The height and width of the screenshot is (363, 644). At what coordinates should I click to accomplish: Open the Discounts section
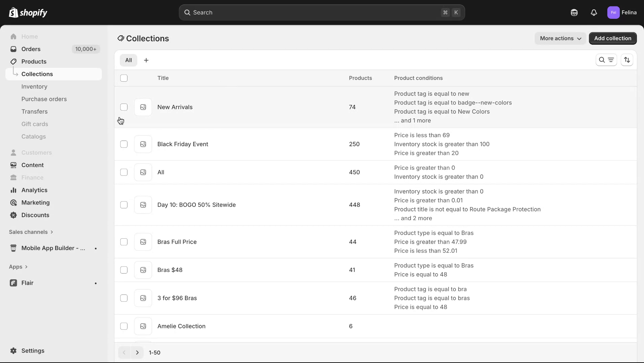(35, 215)
